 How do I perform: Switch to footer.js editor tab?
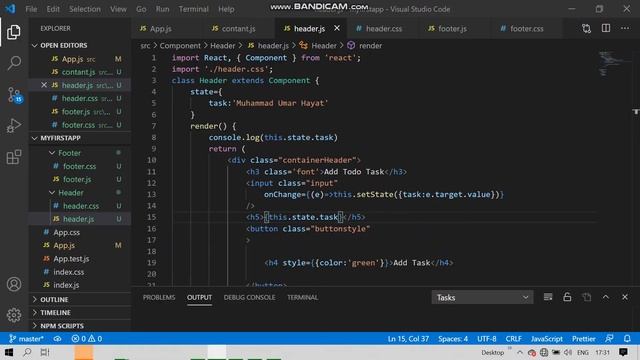tap(456, 28)
